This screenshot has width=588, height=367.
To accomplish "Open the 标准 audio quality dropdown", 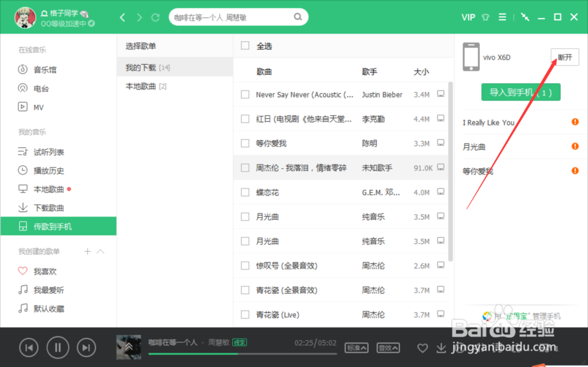I will click(x=356, y=348).
